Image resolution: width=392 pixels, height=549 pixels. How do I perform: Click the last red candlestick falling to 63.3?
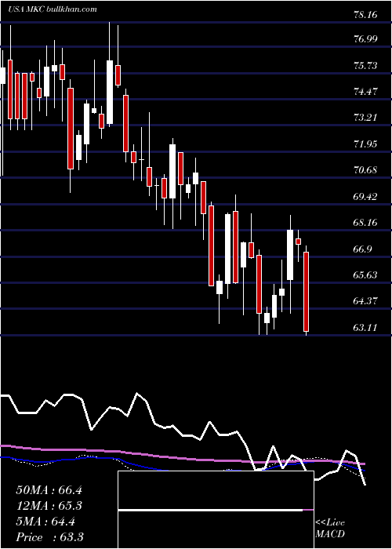tap(307, 291)
